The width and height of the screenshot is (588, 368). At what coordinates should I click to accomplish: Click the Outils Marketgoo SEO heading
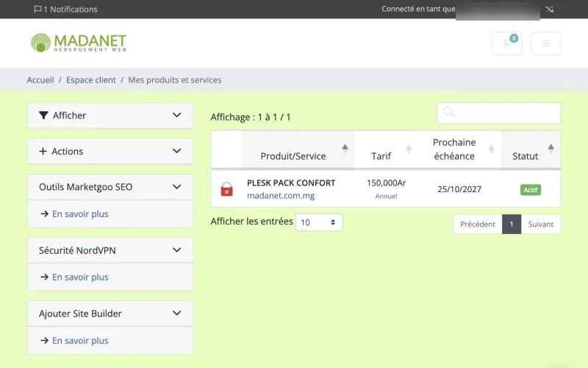point(85,187)
